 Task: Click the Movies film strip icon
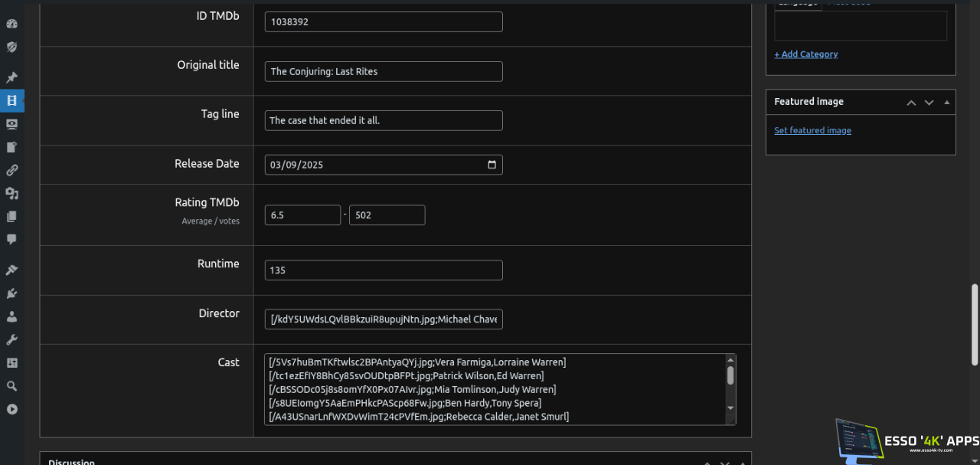coord(11,100)
